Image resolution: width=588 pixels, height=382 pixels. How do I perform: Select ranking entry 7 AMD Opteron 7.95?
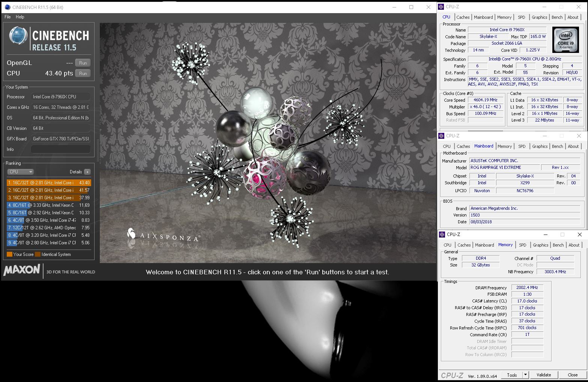click(49, 228)
